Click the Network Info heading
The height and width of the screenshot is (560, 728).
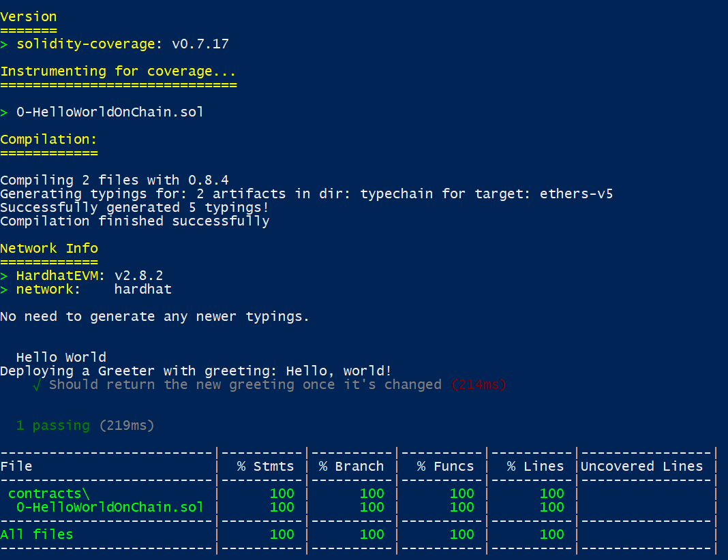click(49, 248)
